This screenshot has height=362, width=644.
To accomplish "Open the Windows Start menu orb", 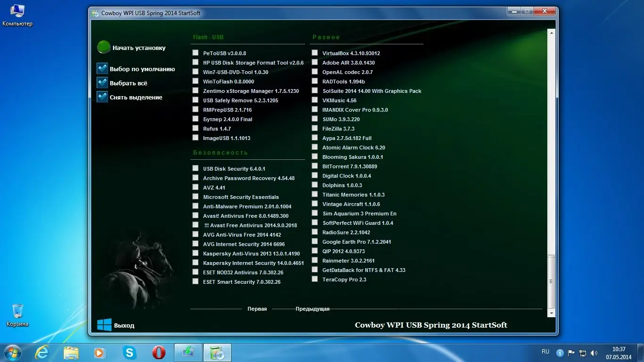I will [12, 352].
